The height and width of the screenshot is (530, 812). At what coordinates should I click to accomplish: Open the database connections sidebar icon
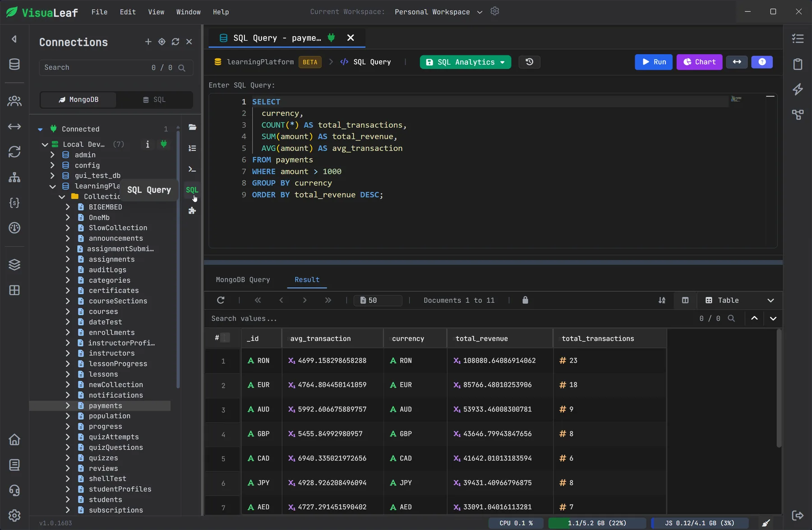(x=14, y=64)
